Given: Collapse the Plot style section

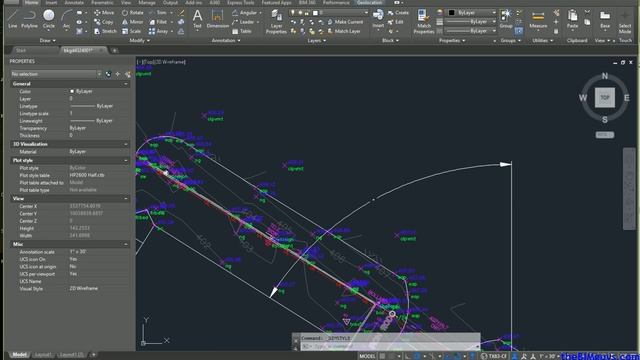Looking at the screenshot, I should pos(126,160).
